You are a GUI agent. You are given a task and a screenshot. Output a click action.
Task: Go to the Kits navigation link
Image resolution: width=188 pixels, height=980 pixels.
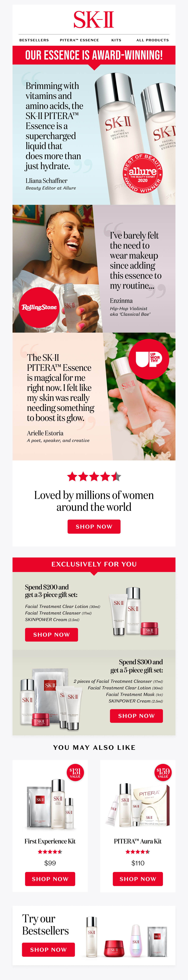pos(116,40)
